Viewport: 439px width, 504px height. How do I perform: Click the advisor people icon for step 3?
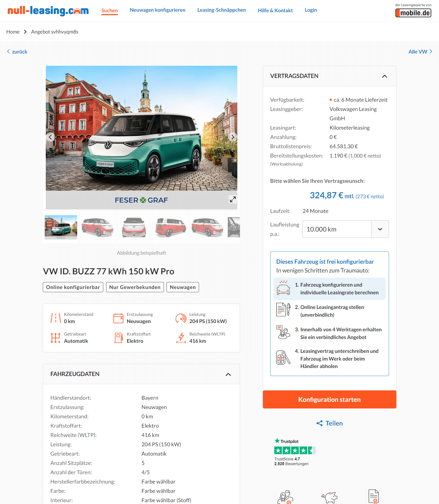pos(283,332)
